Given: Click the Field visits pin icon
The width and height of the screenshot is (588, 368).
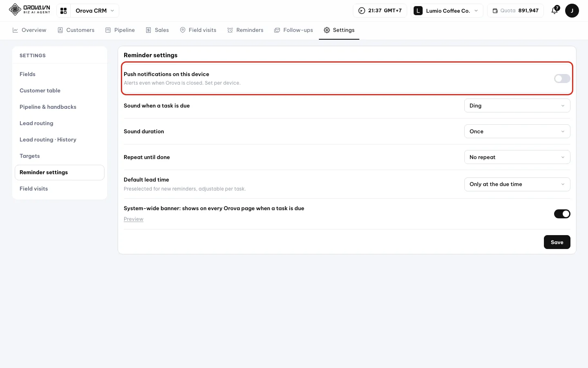Looking at the screenshot, I should pyautogui.click(x=183, y=30).
